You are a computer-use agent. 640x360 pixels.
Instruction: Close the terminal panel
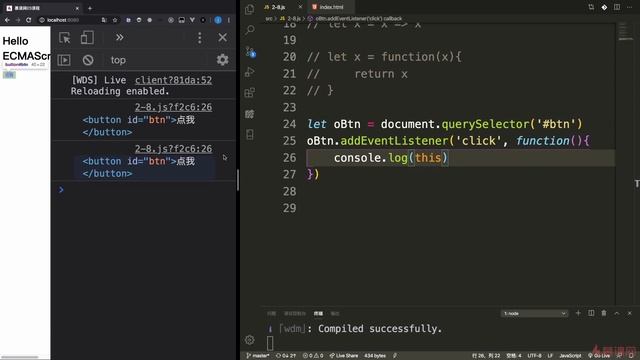tap(629, 313)
